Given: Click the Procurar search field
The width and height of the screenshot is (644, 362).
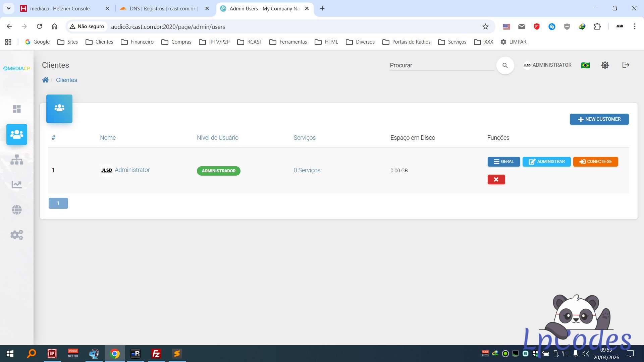Looking at the screenshot, I should click(441, 65).
